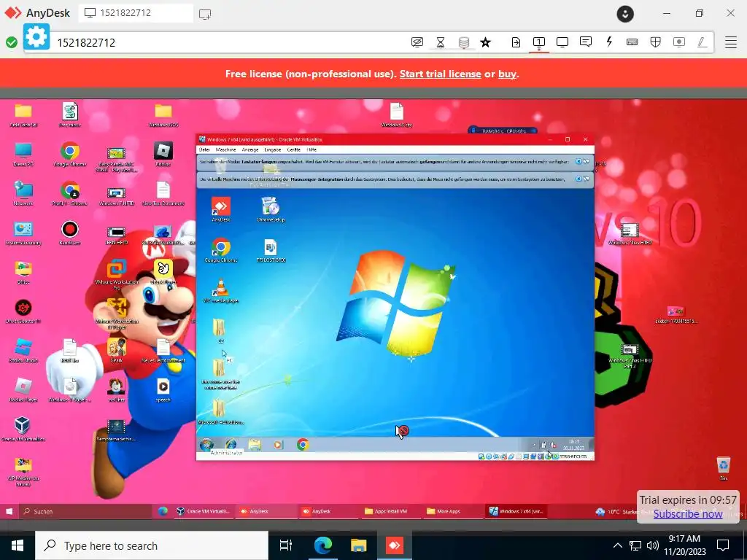This screenshot has height=560, width=747.
Task: Click the hourglass icon in AnyDesk toolbar
Action: 441,42
